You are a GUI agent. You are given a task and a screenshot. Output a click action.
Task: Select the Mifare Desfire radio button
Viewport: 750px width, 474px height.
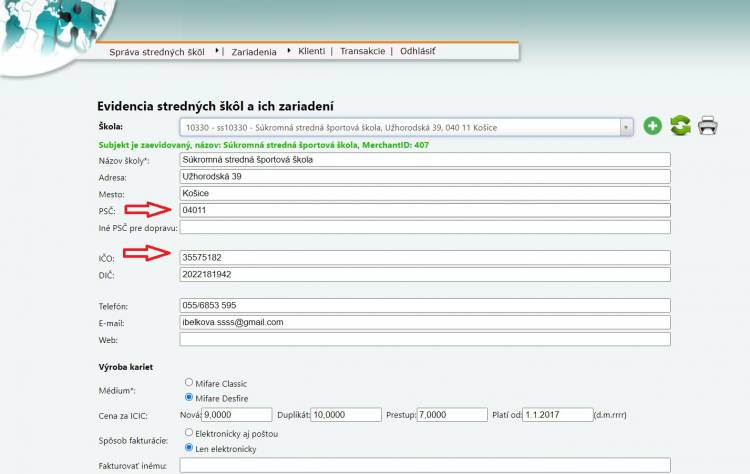tap(190, 398)
